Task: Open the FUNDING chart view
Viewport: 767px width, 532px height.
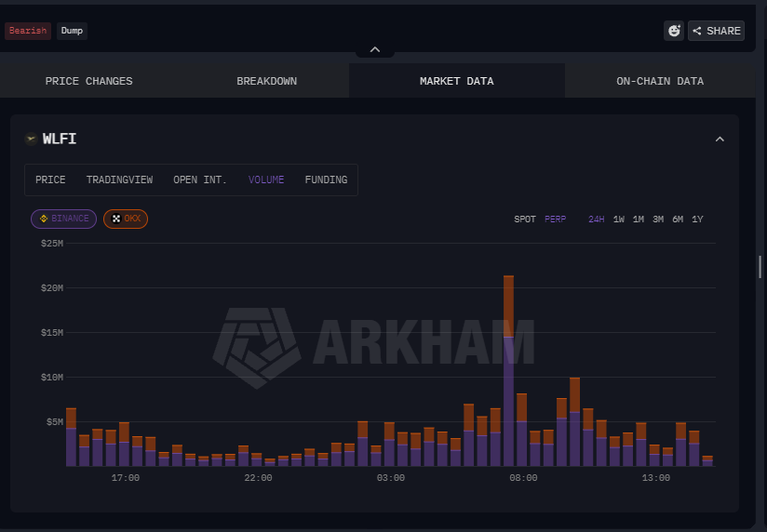Action: click(x=327, y=180)
